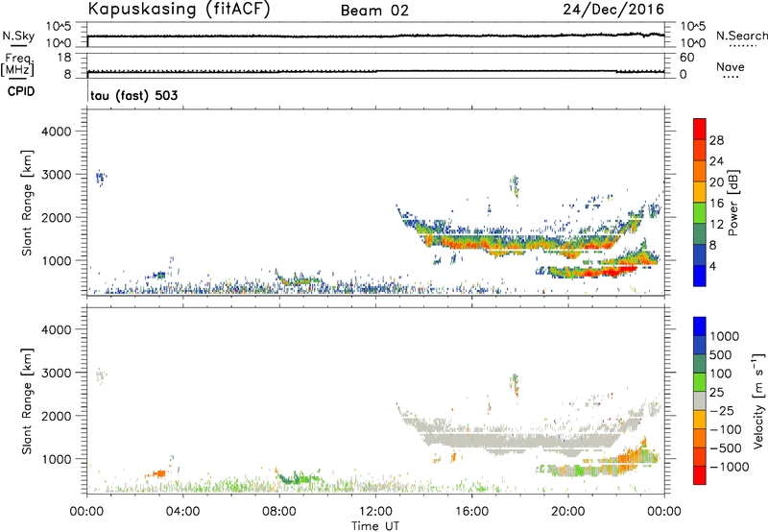Click the 4000 tick on power plot

(56, 132)
